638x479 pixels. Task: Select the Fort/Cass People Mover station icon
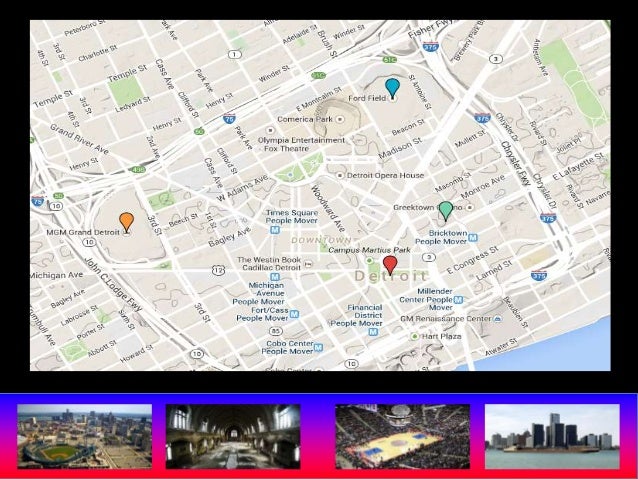(x=294, y=314)
